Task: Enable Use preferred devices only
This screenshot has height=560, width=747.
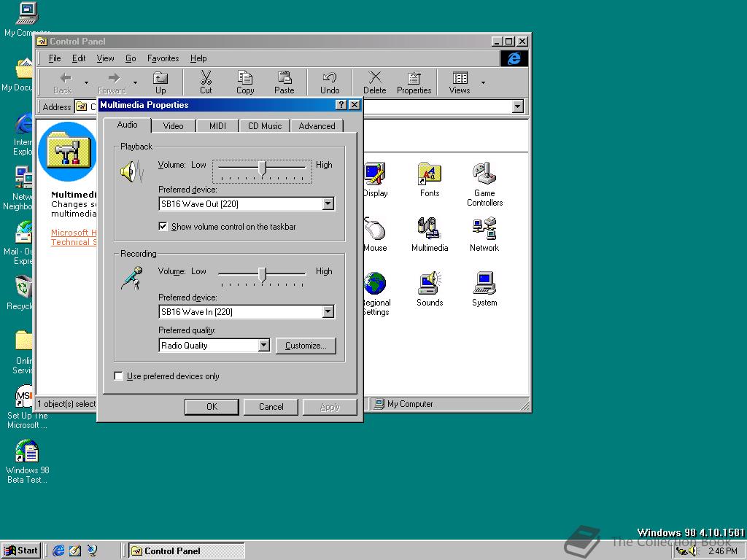Action: pyautogui.click(x=118, y=376)
